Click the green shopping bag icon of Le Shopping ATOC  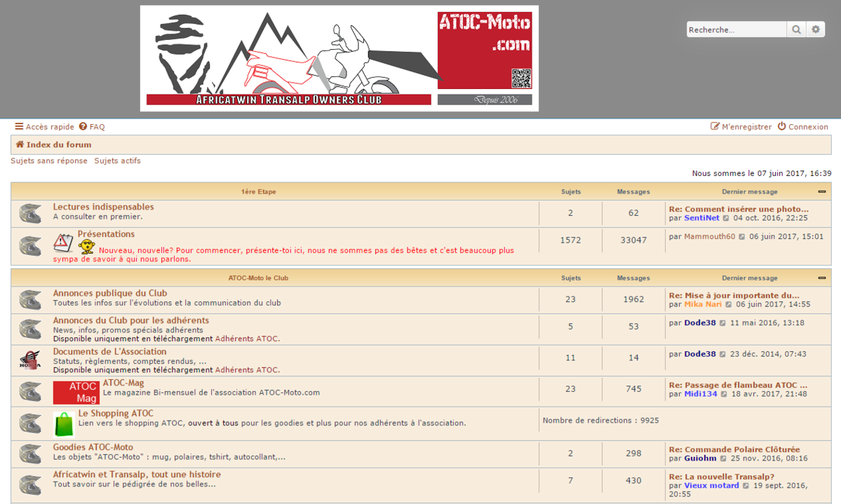point(64,423)
